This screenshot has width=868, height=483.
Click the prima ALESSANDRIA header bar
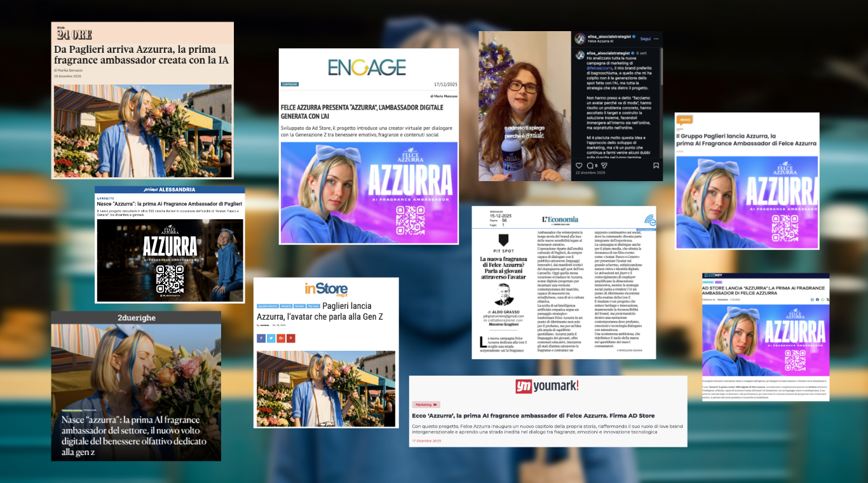170,189
